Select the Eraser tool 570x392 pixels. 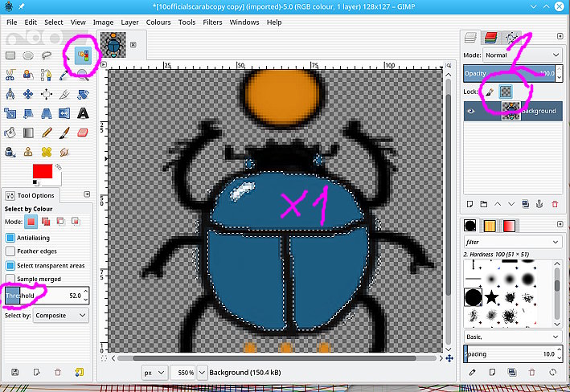click(x=81, y=132)
